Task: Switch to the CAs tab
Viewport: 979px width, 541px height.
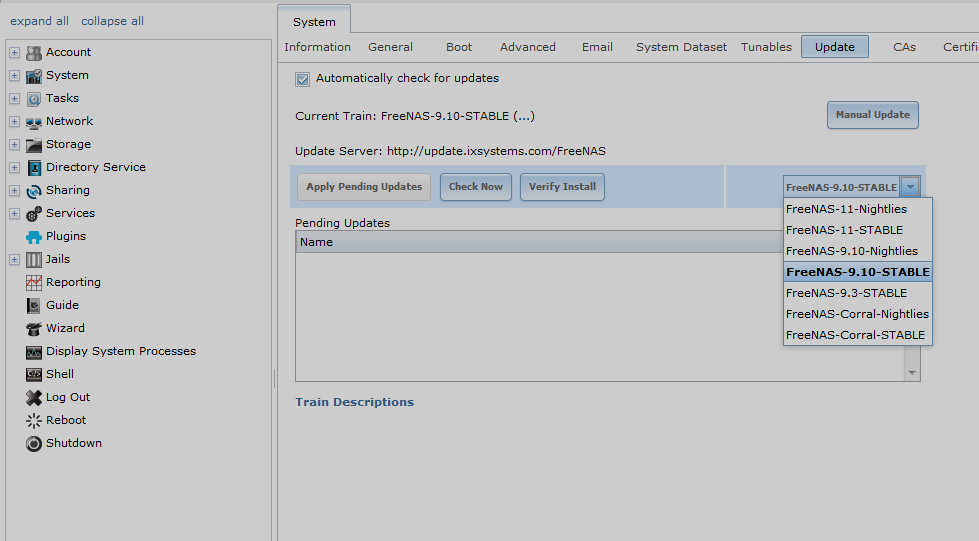Action: point(904,47)
